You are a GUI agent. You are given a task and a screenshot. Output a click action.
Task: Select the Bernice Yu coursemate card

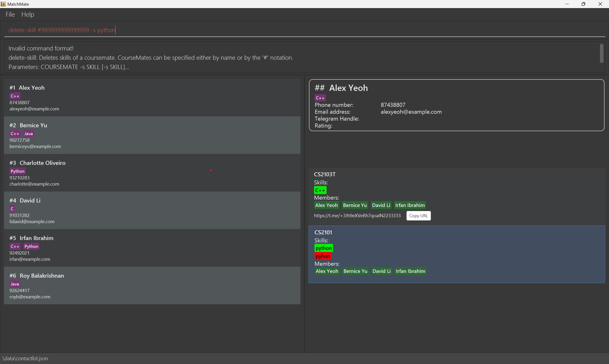[152, 135]
